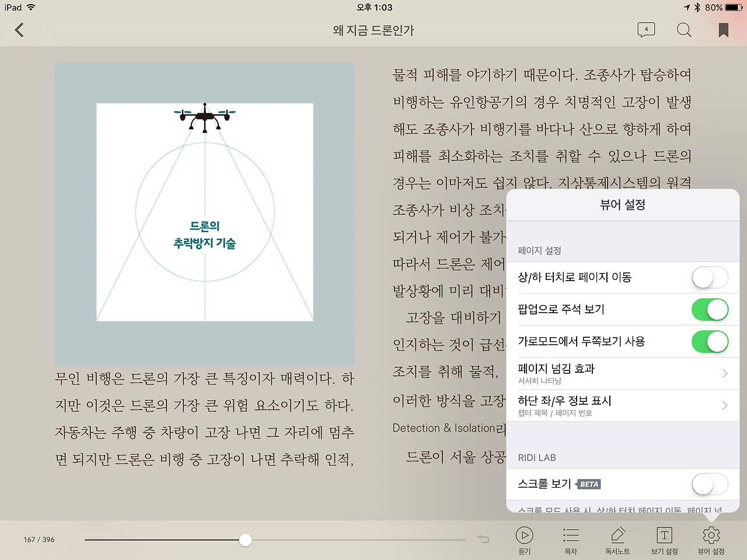Open search with the magnifier icon
The width and height of the screenshot is (747, 560).
[x=684, y=30]
